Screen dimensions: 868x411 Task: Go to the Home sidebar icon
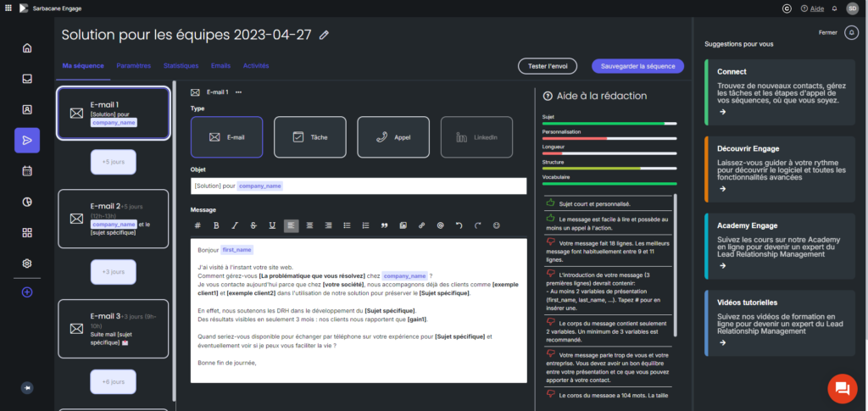click(27, 48)
